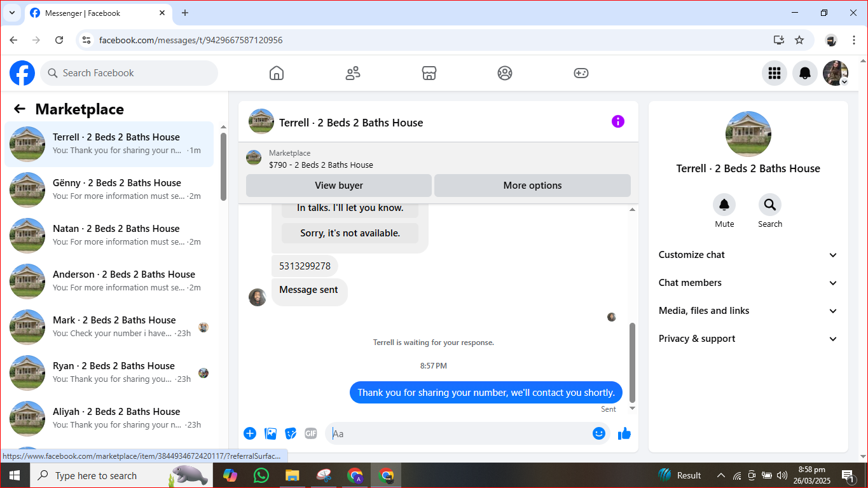868x488 pixels.
Task: Focus the Search Facebook field
Action: click(x=129, y=73)
